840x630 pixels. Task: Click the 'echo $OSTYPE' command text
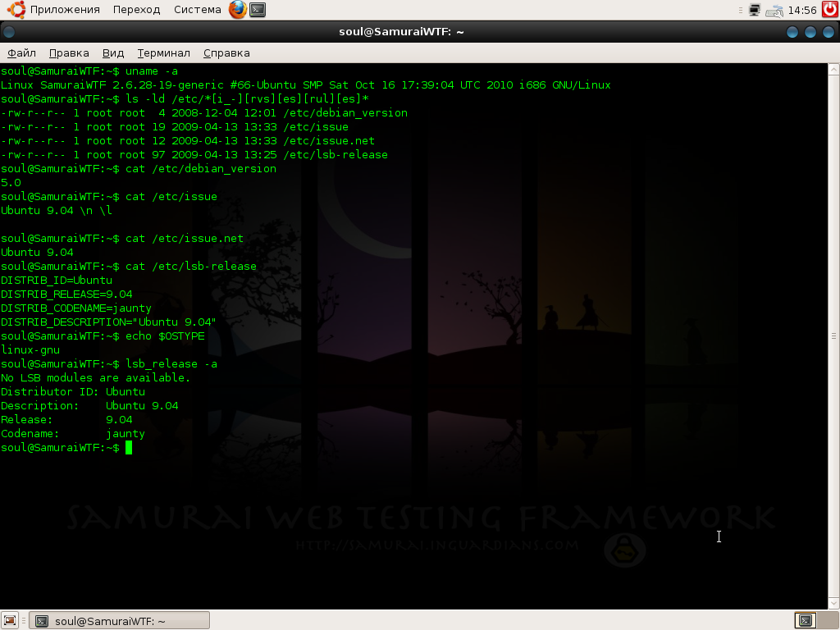click(x=165, y=336)
